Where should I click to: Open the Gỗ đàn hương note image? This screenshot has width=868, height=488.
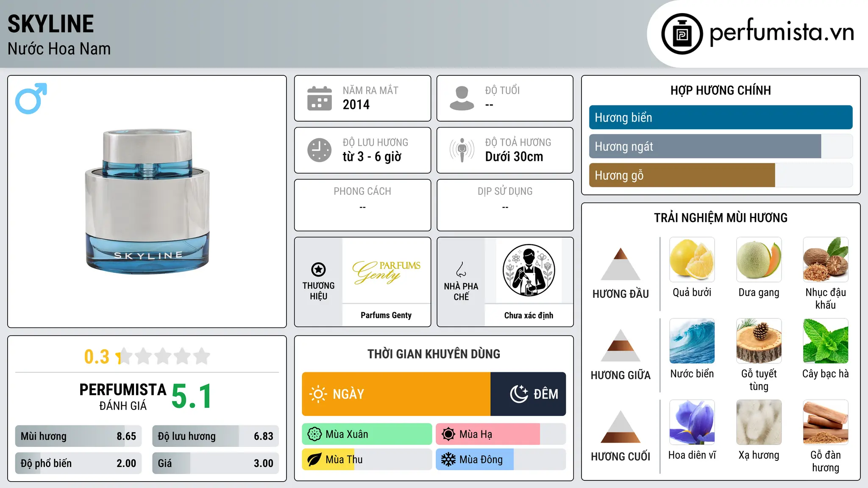pyautogui.click(x=826, y=422)
